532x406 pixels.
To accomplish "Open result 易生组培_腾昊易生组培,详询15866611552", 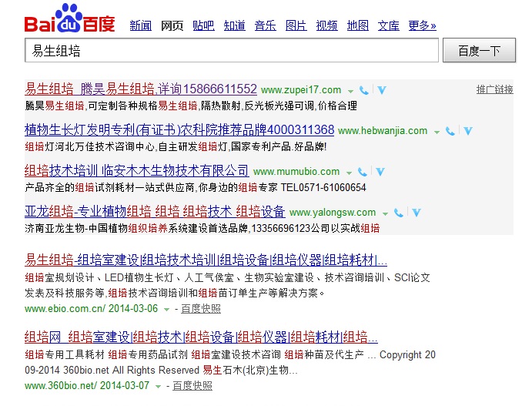I will click(x=141, y=89).
